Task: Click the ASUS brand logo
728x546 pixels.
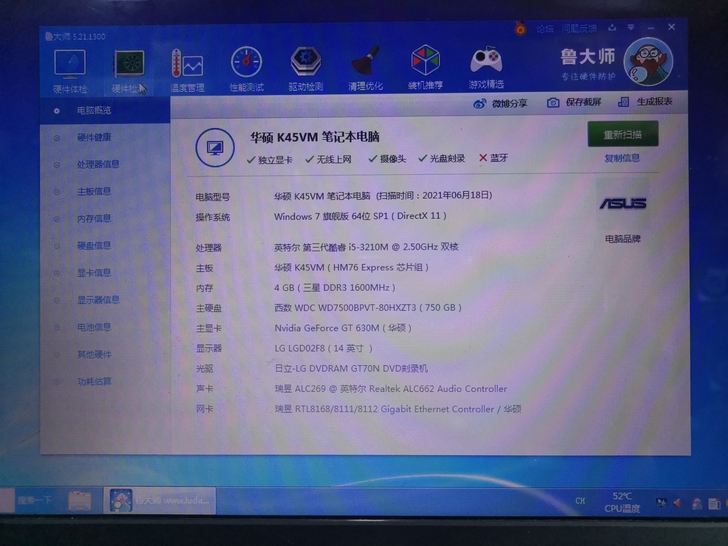Action: point(623,203)
